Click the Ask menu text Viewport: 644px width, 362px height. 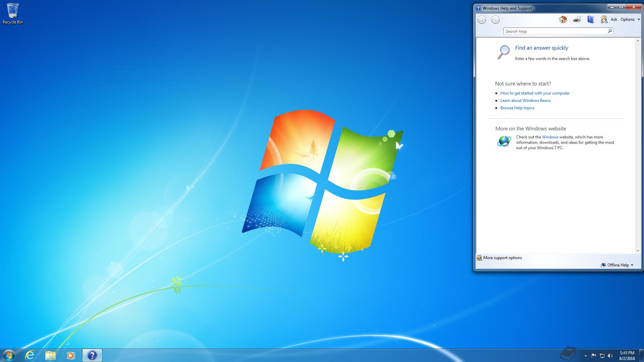tap(614, 19)
